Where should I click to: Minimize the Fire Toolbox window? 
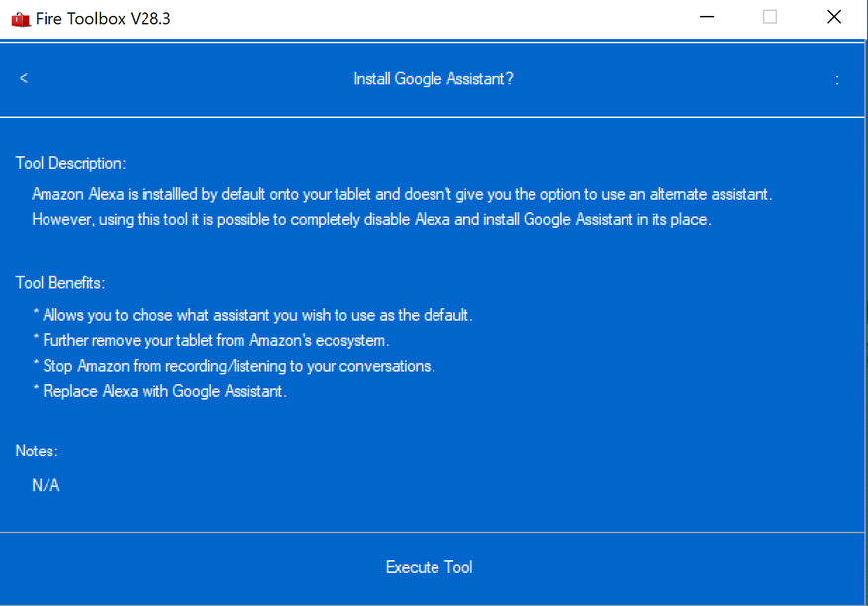pos(707,17)
